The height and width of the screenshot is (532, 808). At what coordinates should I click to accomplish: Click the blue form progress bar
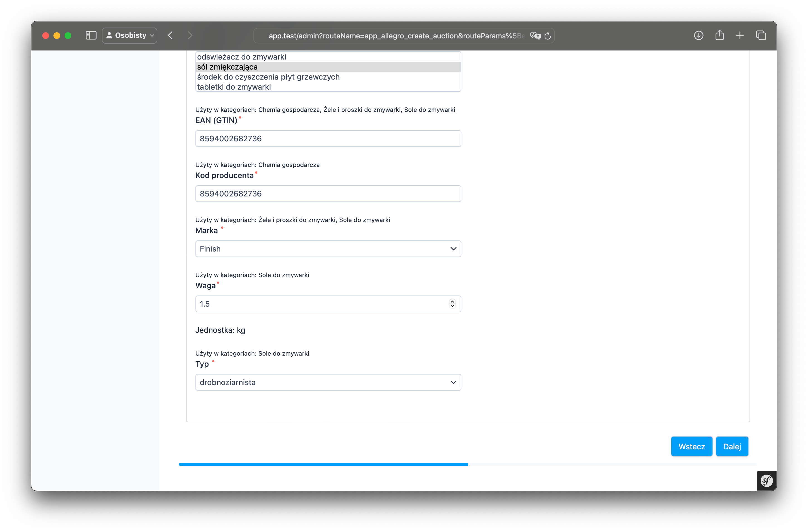323,464
